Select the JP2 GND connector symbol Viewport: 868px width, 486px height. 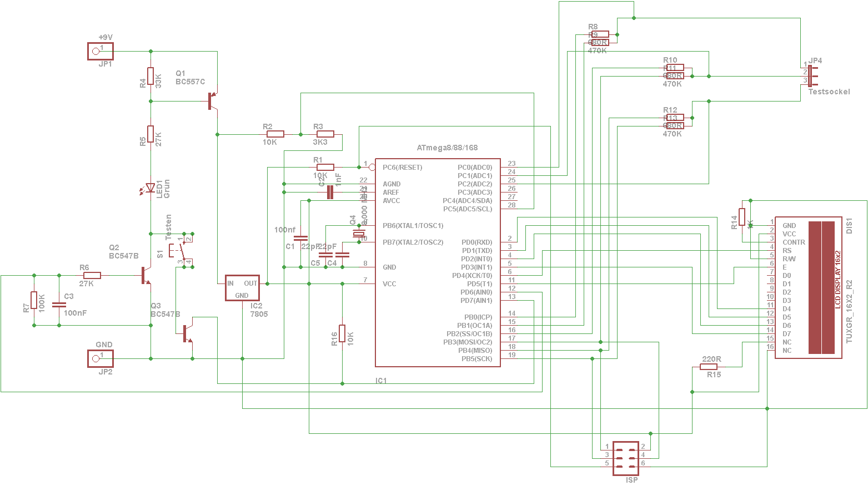[100, 358]
